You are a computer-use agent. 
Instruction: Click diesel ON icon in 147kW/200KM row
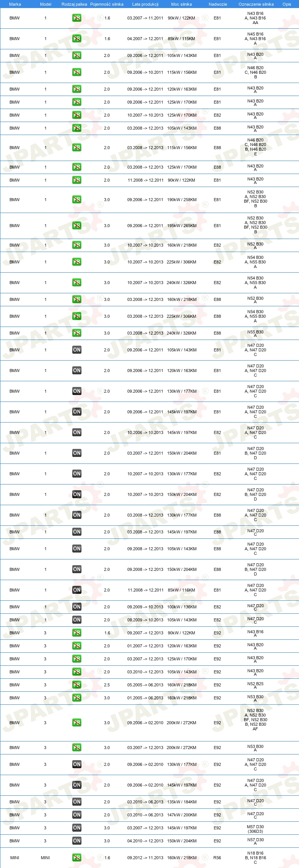[x=77, y=815]
